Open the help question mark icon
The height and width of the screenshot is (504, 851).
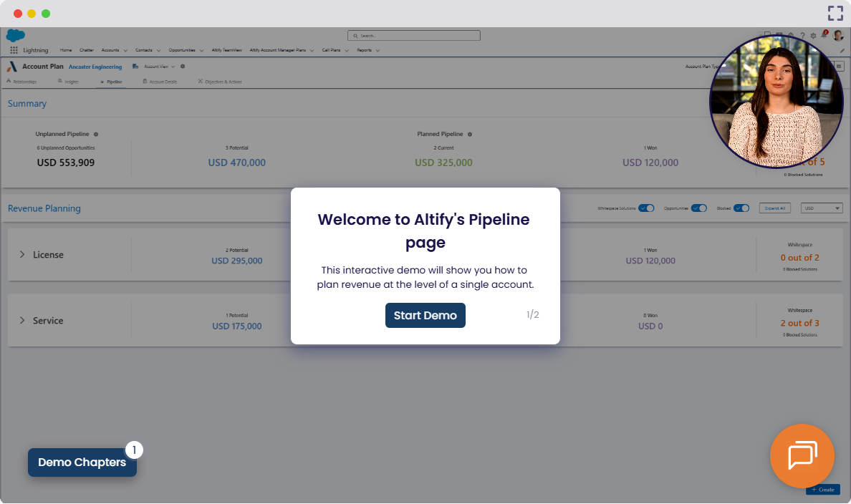point(802,36)
